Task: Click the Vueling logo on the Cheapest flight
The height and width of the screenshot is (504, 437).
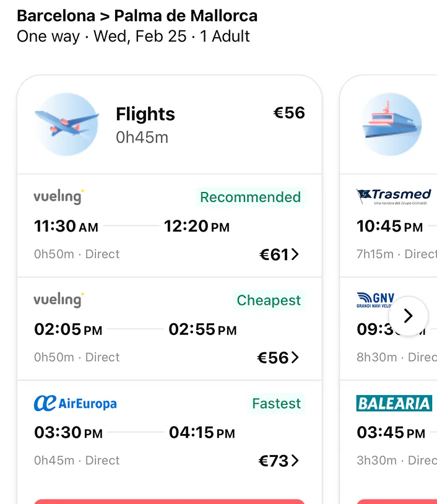Action: click(57, 300)
